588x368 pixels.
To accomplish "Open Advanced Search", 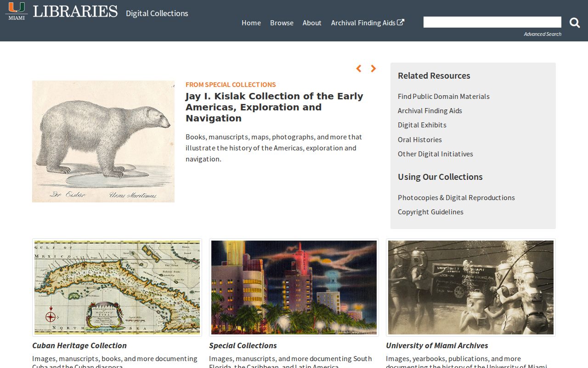I will [x=543, y=34].
